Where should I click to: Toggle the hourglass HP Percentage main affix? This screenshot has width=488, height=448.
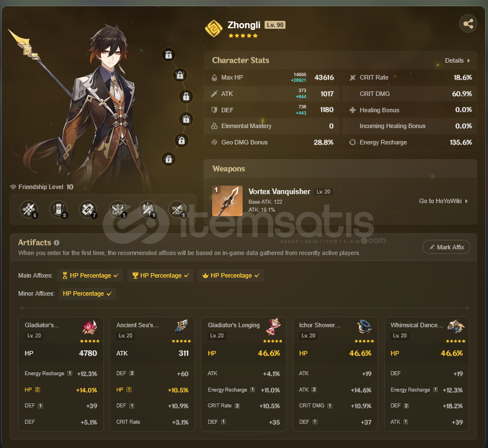click(90, 275)
